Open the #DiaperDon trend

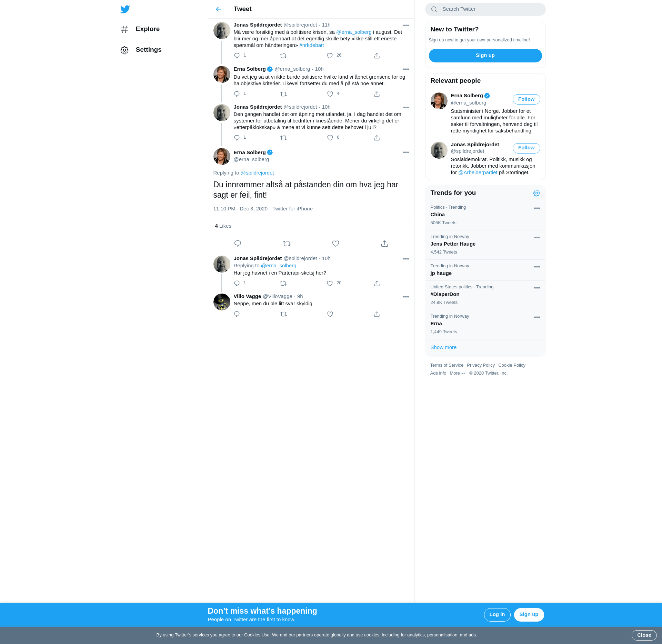pyautogui.click(x=485, y=295)
